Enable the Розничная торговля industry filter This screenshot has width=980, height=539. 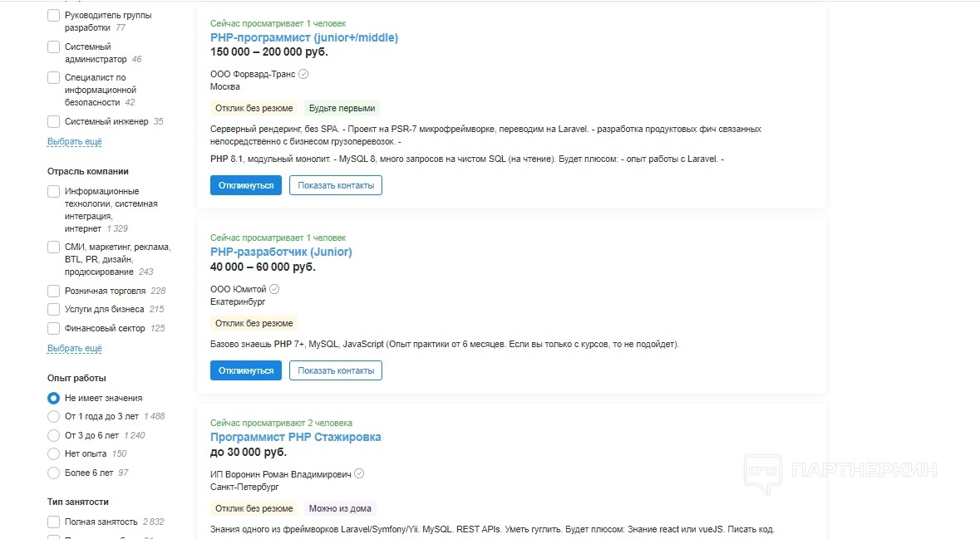click(x=54, y=292)
